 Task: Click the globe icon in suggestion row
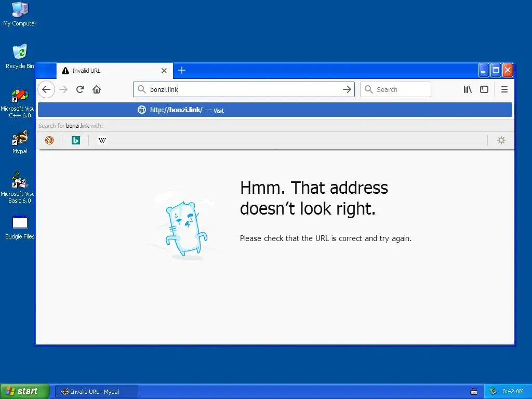[x=142, y=110]
